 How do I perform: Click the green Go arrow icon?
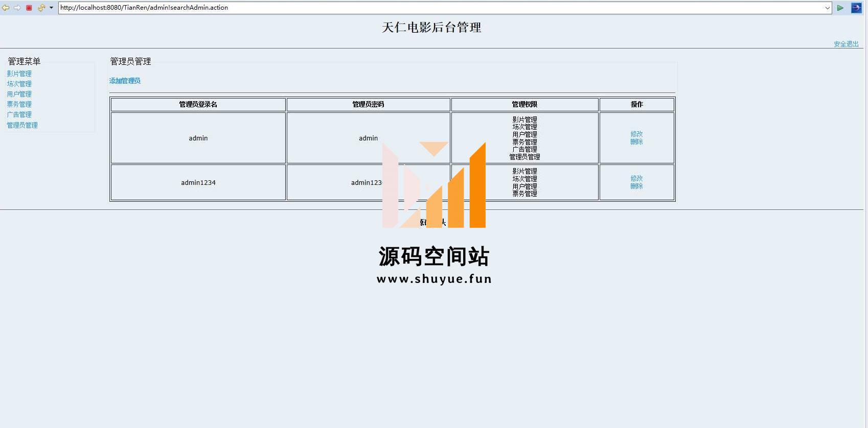point(840,8)
